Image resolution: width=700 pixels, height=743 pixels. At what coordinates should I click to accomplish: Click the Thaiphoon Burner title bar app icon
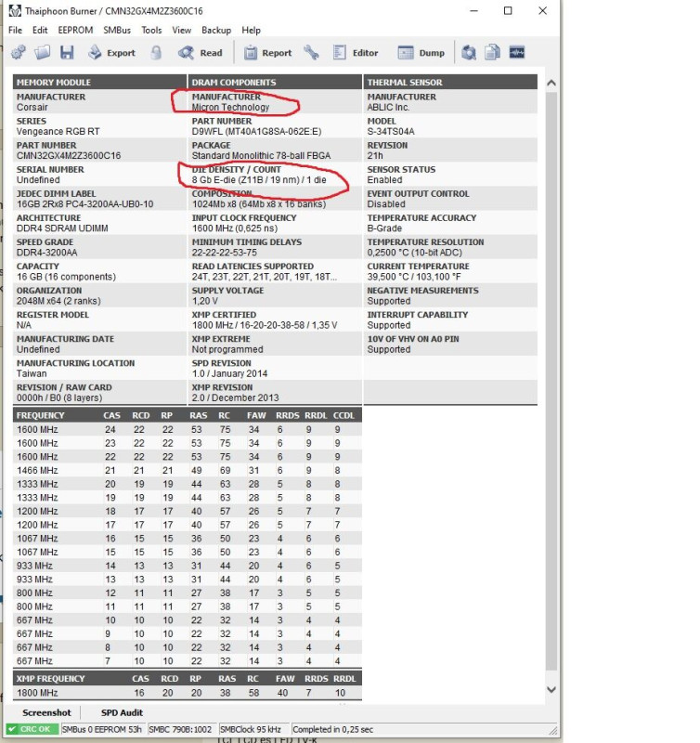tap(15, 10)
